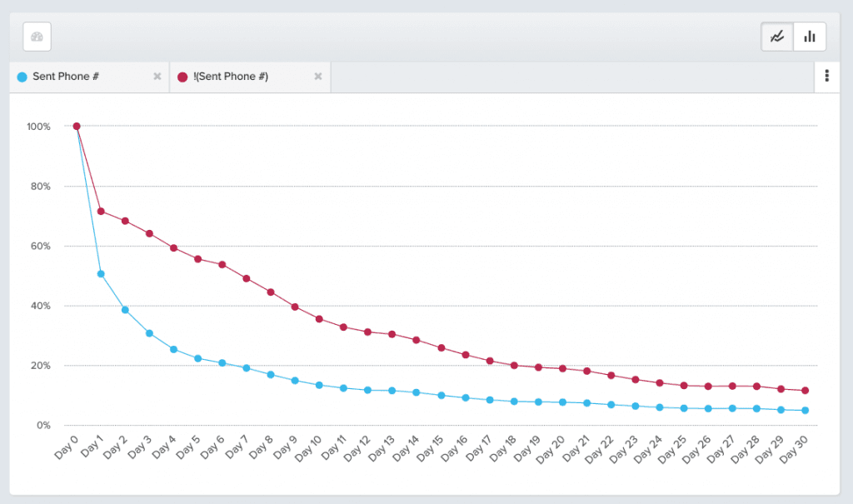The height and width of the screenshot is (504, 853).
Task: Switch to bar chart view
Action: pos(810,37)
